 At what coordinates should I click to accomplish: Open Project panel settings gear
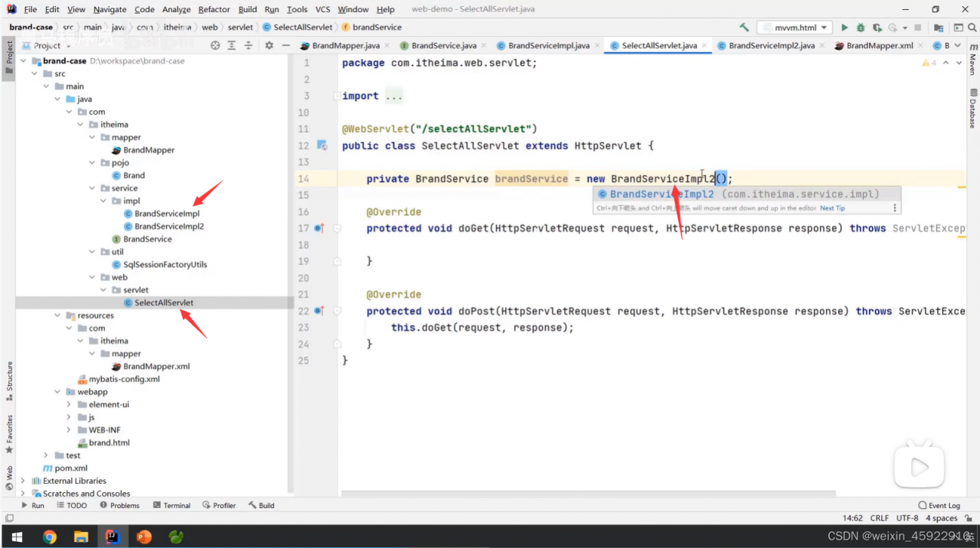269,46
